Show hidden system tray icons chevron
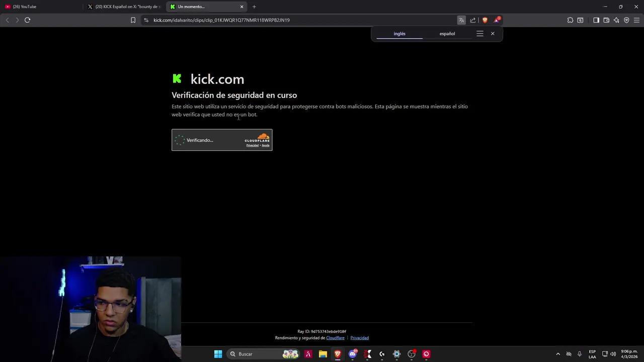Image resolution: width=644 pixels, height=362 pixels. pyautogui.click(x=558, y=354)
